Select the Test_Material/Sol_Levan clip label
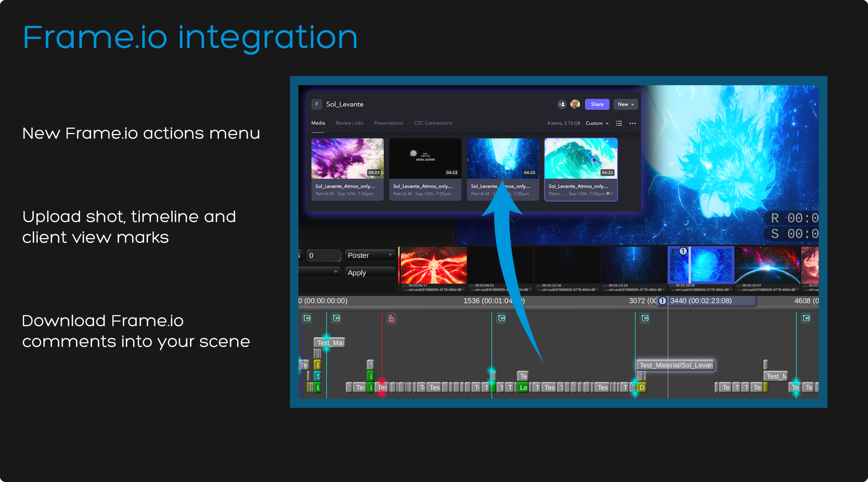The height and width of the screenshot is (482, 868). [x=676, y=365]
